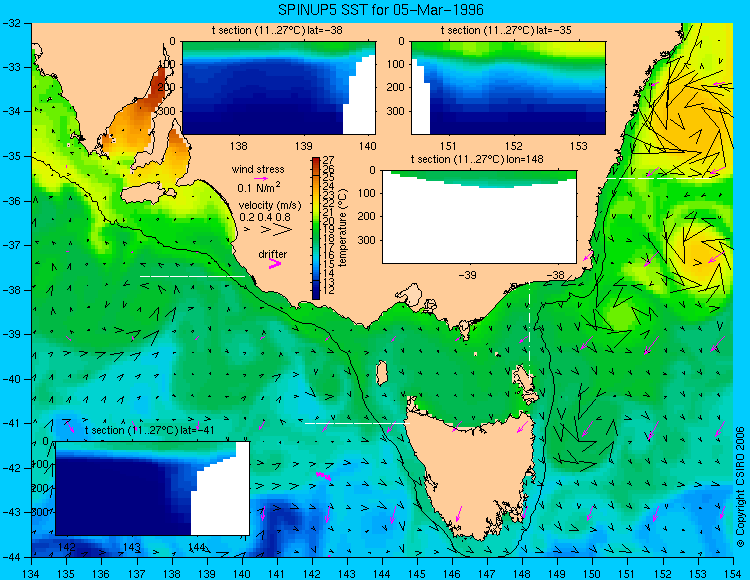The image size is (750, 580).
Task: Click the white dashed section line at lat -41
Action: pos(357,423)
